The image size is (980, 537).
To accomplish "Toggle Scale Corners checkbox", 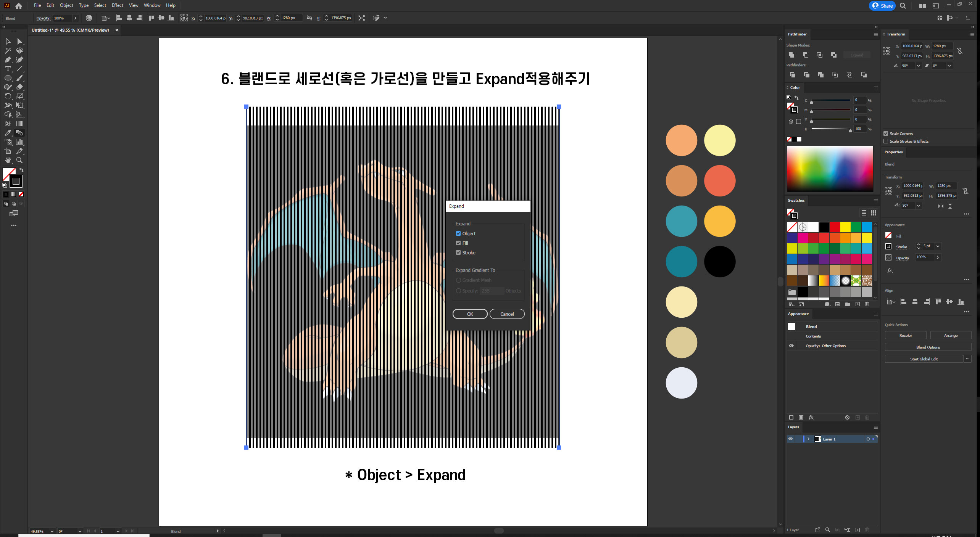I will coord(886,133).
